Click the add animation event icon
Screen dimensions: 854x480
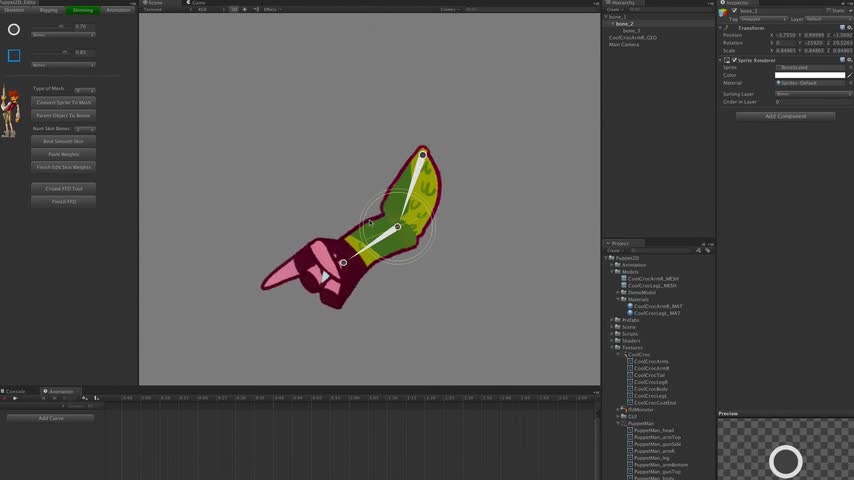point(96,398)
